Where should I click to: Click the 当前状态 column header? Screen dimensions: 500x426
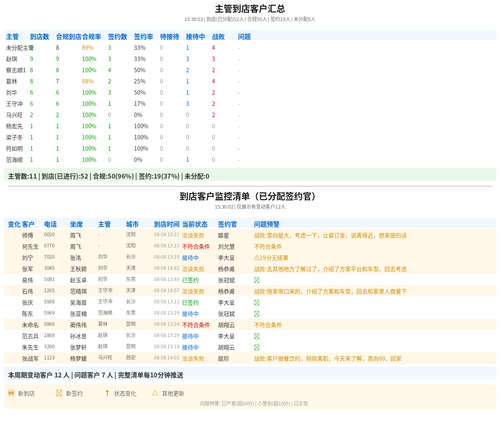coord(195,224)
